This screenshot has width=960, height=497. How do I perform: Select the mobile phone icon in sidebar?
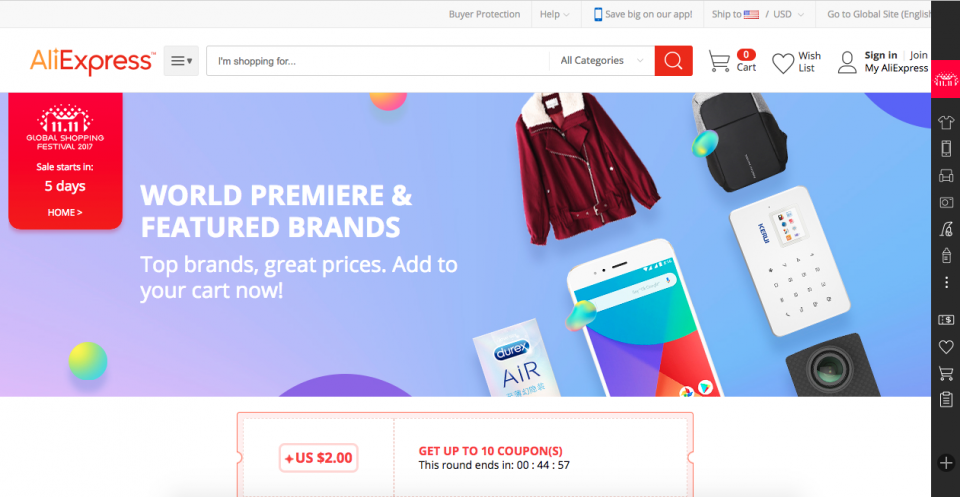(946, 149)
